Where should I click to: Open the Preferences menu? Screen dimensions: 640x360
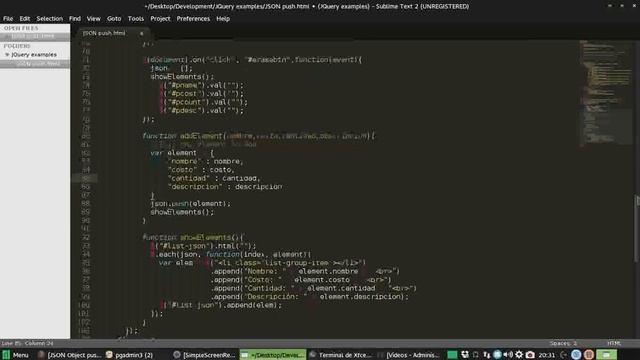click(193, 19)
